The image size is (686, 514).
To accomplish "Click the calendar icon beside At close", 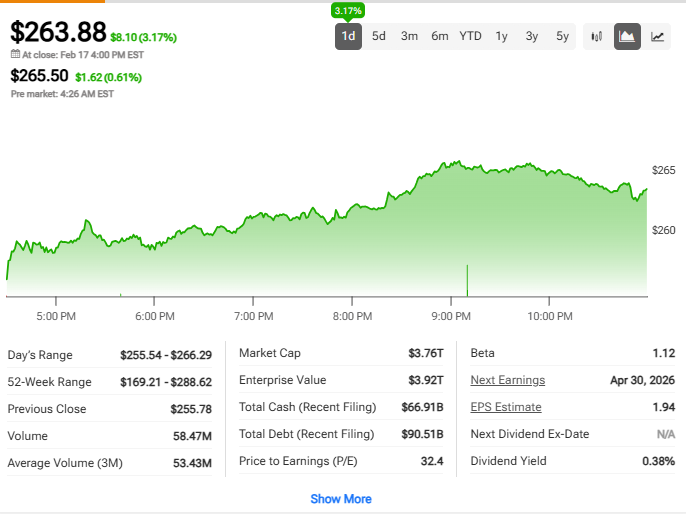I will 15,54.
